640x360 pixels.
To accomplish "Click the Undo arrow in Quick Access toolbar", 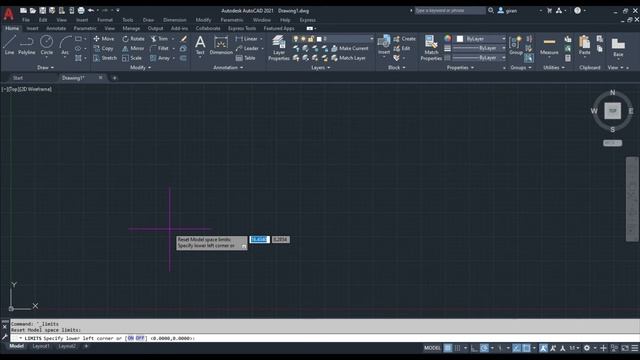I will [91, 11].
